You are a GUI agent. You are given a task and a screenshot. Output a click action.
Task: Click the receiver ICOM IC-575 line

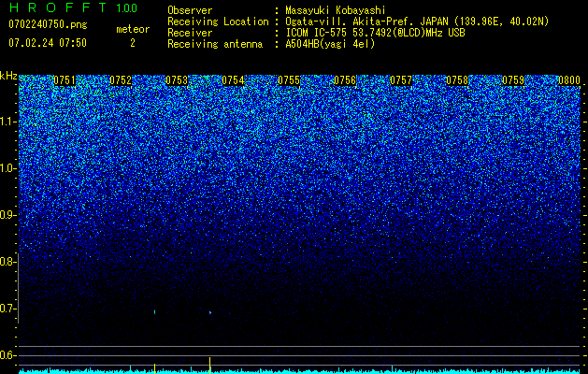tap(375, 33)
